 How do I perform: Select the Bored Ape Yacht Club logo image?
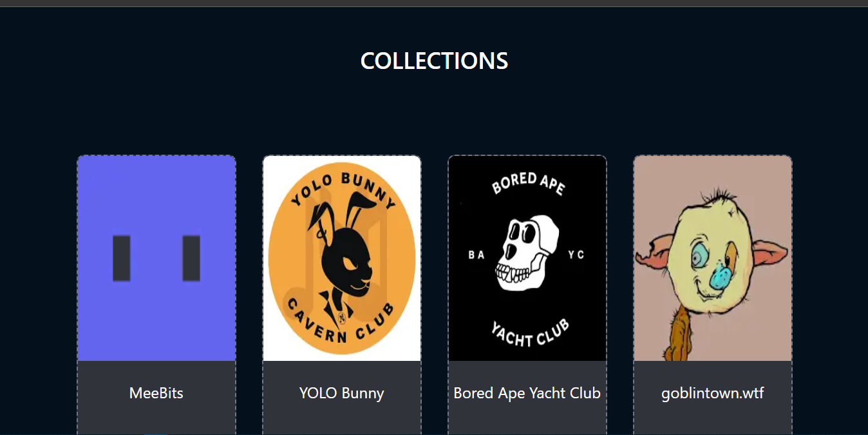(527, 258)
